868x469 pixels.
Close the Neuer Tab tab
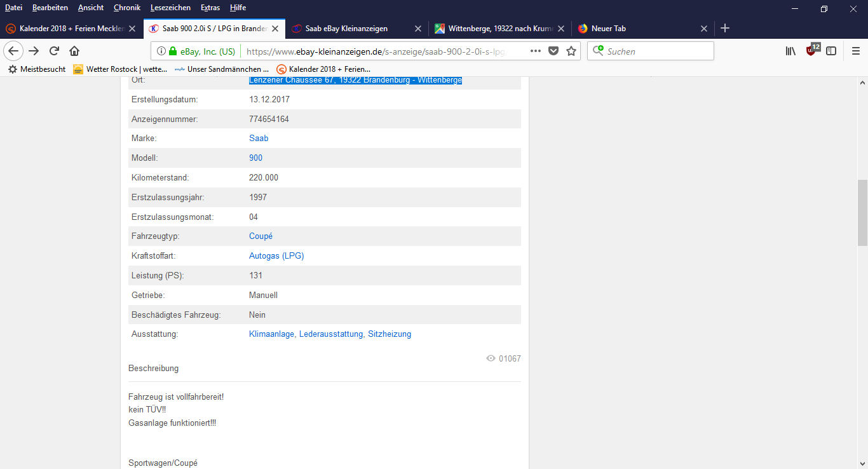click(704, 29)
